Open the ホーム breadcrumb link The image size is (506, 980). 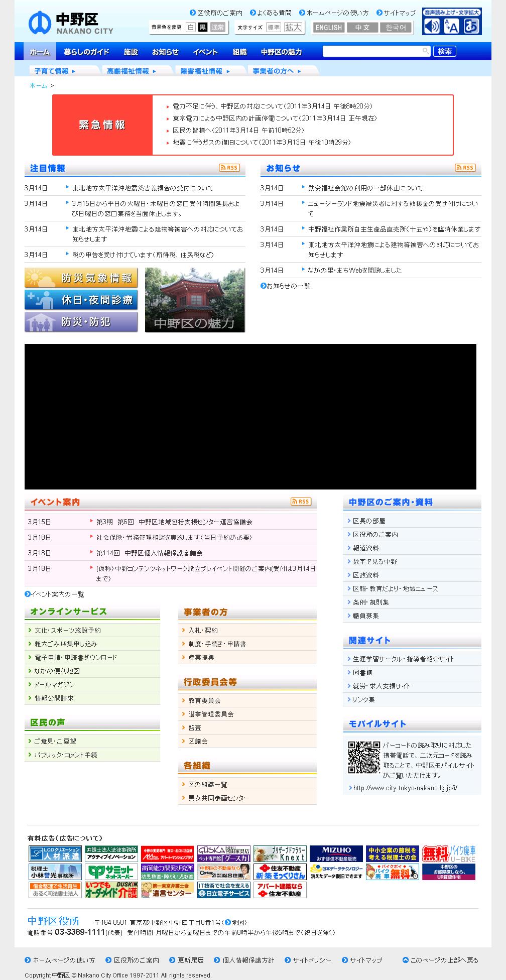[38, 85]
